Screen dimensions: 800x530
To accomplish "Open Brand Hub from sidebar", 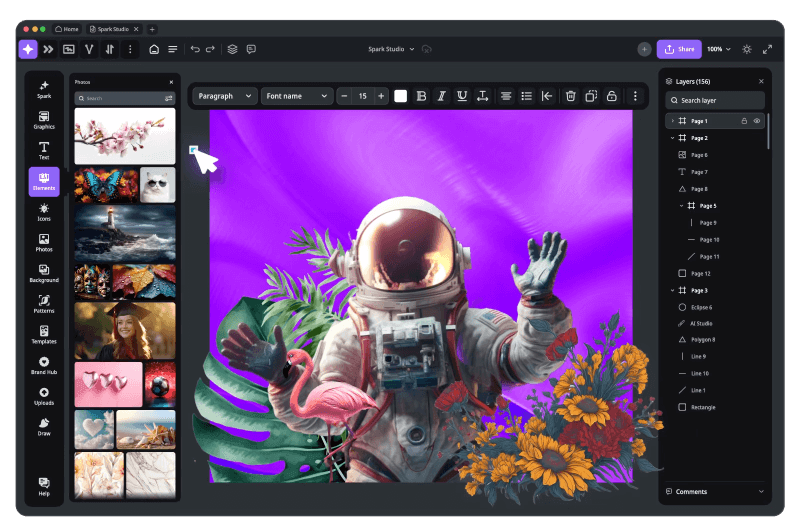I will tap(44, 365).
